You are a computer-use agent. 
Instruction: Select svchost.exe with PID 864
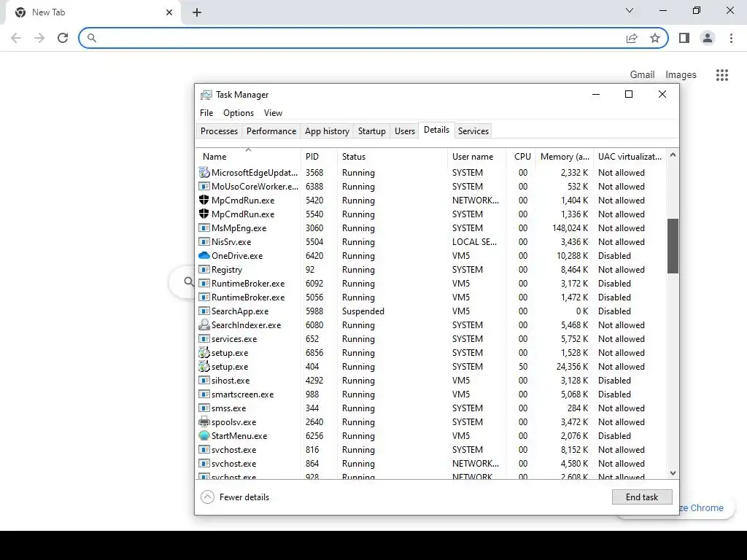pos(431,463)
